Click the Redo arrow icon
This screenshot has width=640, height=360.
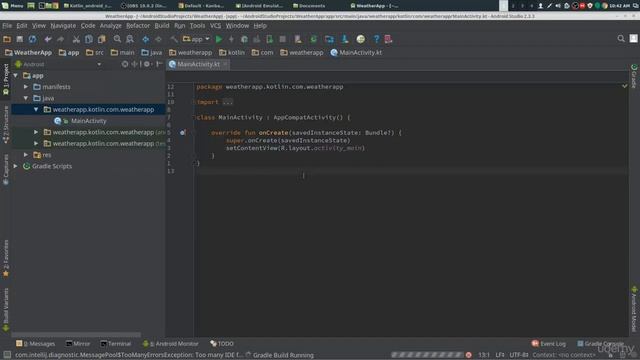[60, 39]
